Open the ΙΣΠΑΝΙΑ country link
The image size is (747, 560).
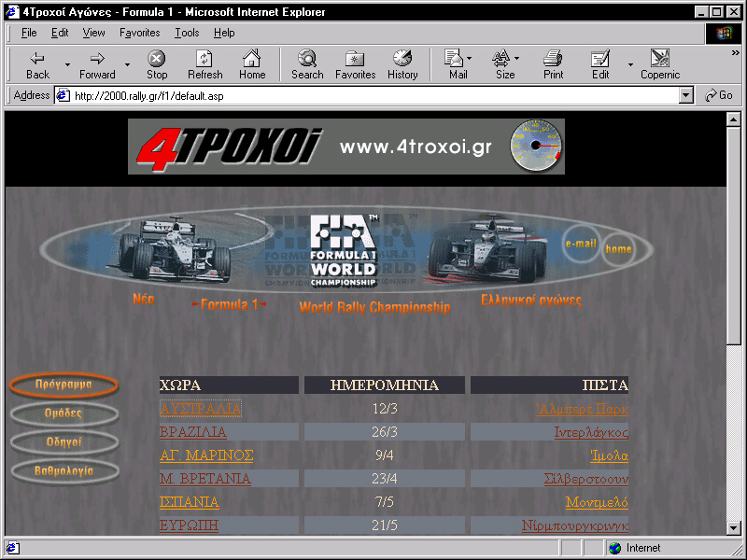pyautogui.click(x=190, y=502)
